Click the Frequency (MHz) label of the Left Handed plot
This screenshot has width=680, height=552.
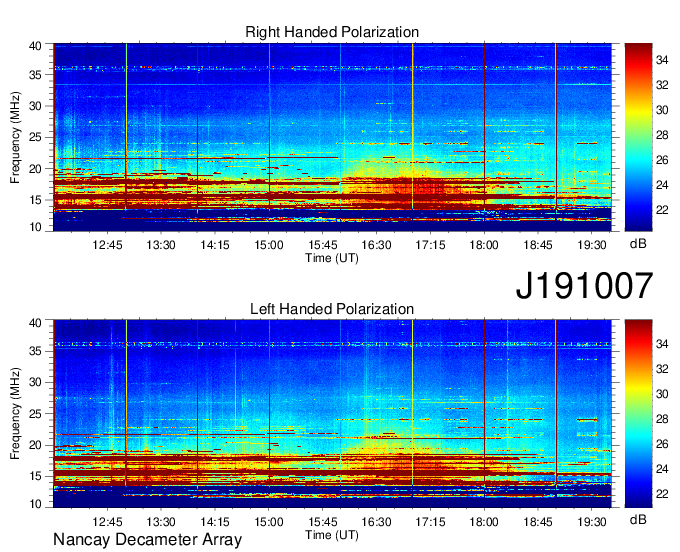(15, 414)
